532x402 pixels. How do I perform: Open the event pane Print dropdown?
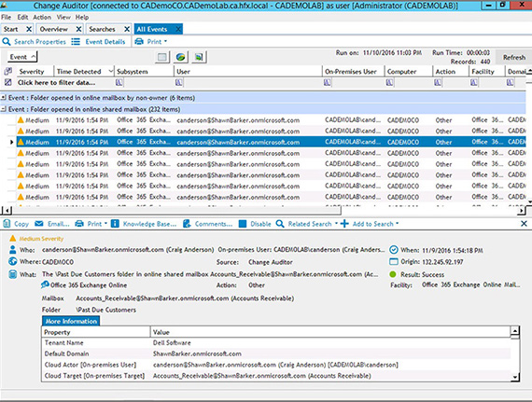coord(91,224)
